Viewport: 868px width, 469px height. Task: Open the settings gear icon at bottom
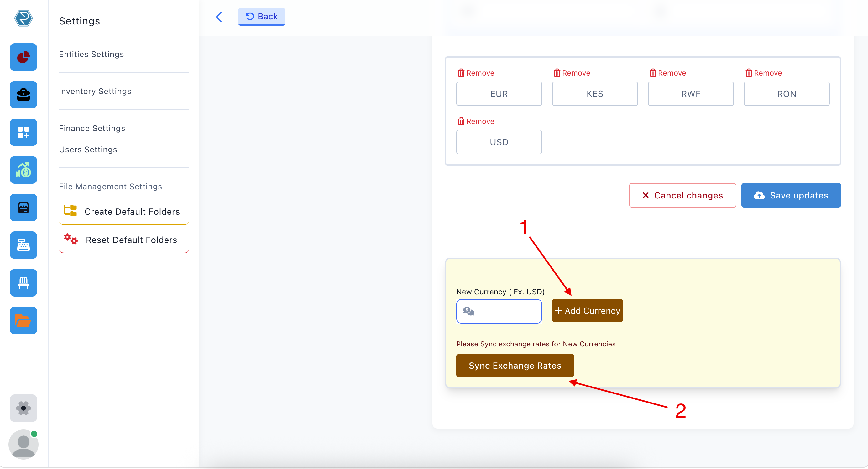23,408
